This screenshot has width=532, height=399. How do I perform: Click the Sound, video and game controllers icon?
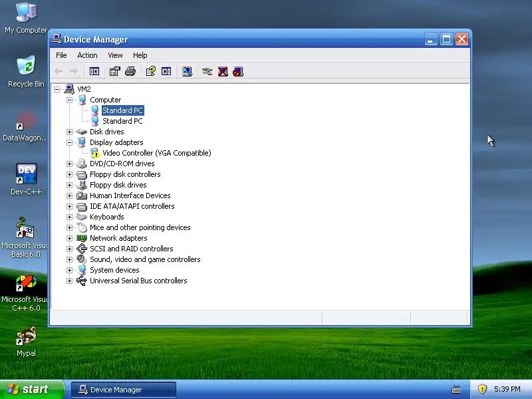82,259
